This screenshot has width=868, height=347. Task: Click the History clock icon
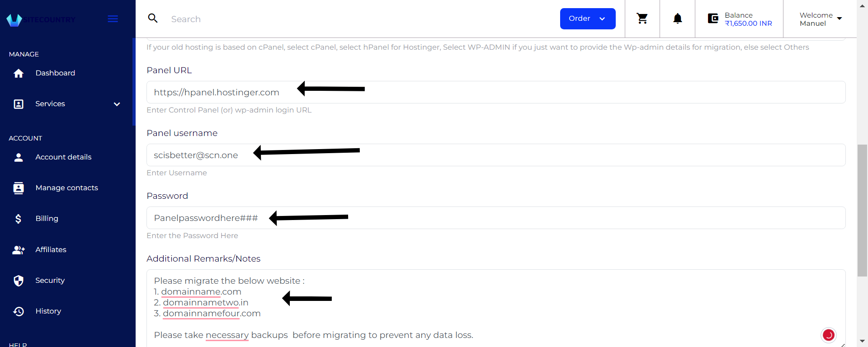coord(19,311)
